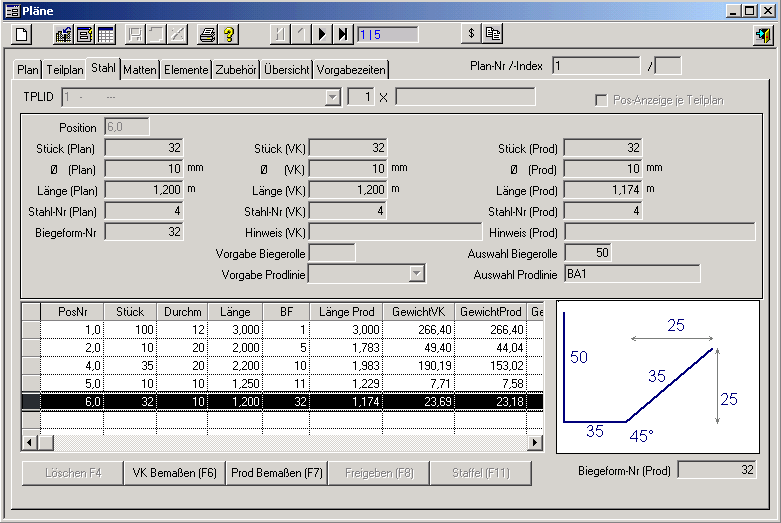Toggle the Pos-Anzeige je Teilplan checkbox

600,100
